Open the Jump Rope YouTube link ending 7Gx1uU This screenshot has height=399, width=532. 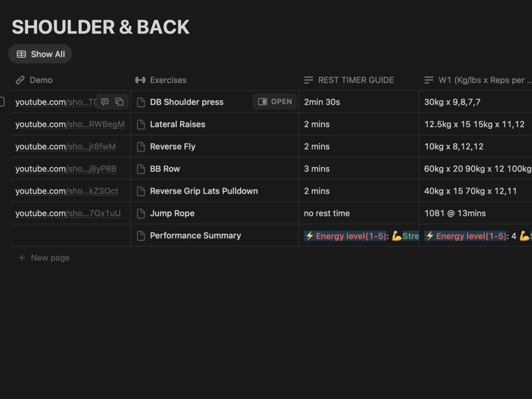tap(68, 213)
